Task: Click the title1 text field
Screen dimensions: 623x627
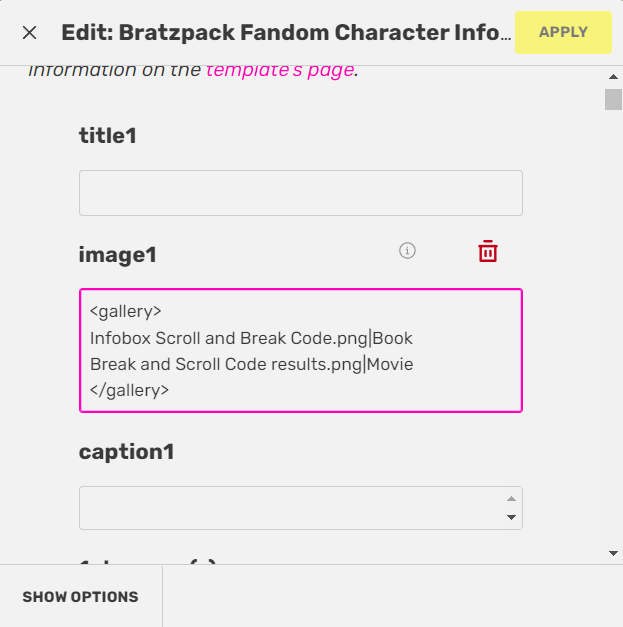Action: [300, 193]
